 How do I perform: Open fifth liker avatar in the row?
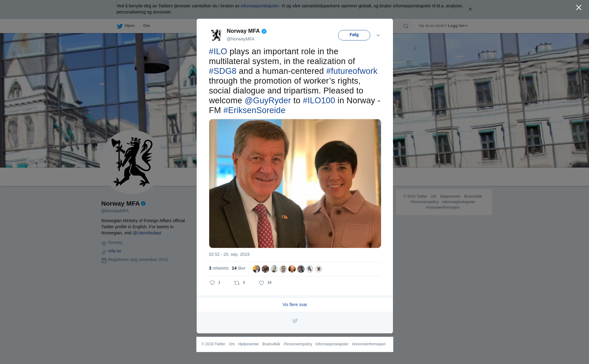(292, 269)
